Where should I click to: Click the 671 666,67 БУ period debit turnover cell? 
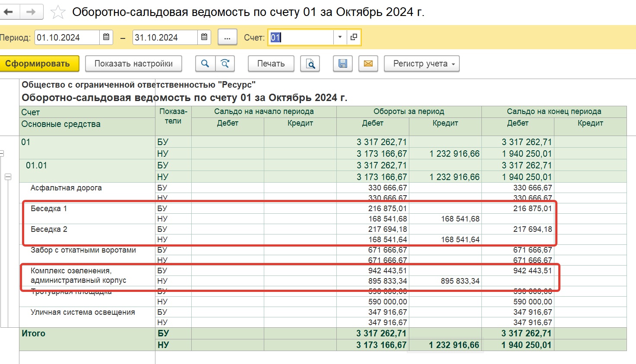pos(387,250)
